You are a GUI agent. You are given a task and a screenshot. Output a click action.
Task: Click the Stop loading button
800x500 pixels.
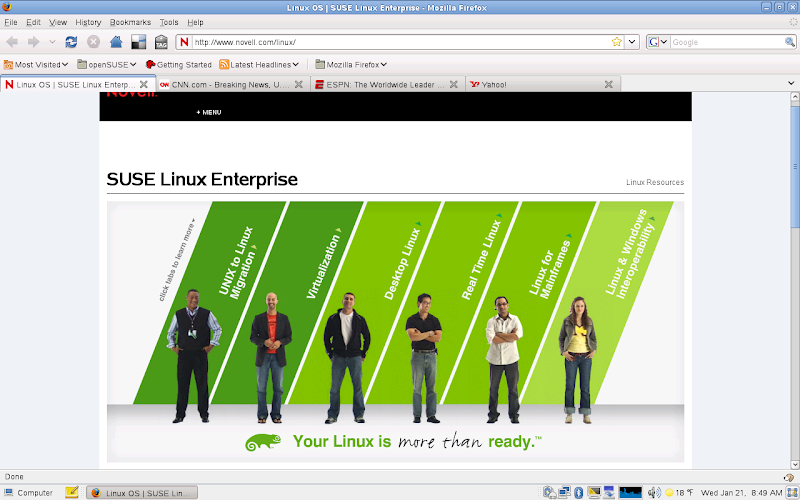click(x=93, y=42)
